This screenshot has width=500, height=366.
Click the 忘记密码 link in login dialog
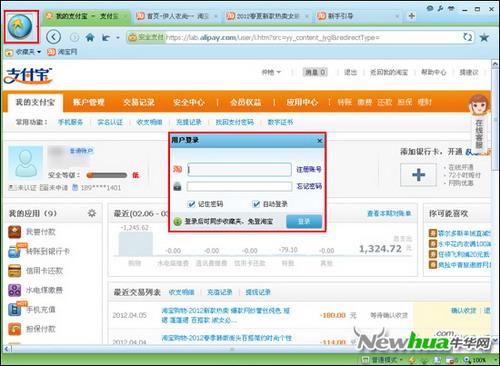click(x=309, y=186)
